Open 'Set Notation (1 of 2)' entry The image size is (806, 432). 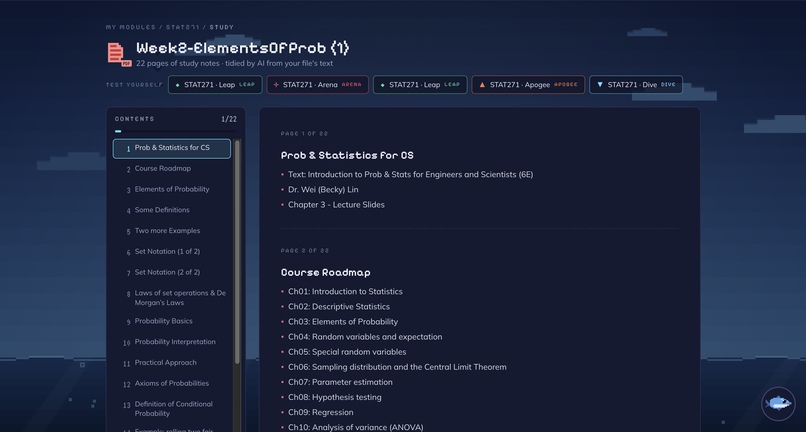[x=172, y=252]
